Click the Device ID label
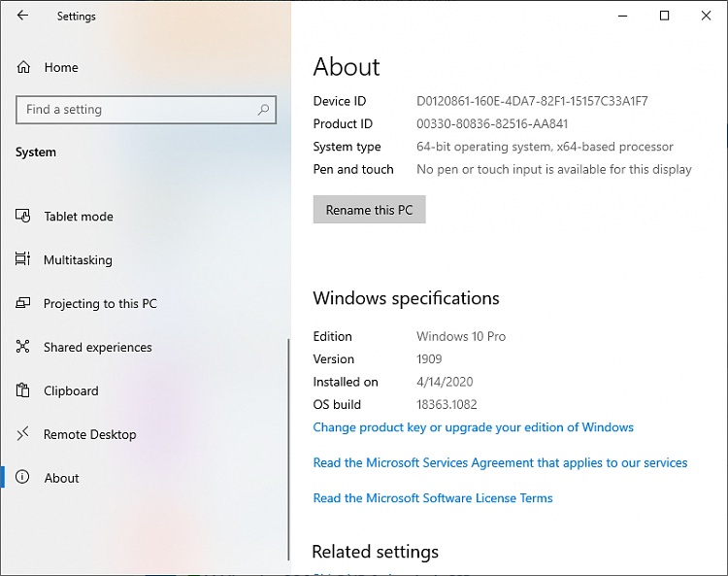Image resolution: width=728 pixels, height=576 pixels. pyautogui.click(x=340, y=101)
